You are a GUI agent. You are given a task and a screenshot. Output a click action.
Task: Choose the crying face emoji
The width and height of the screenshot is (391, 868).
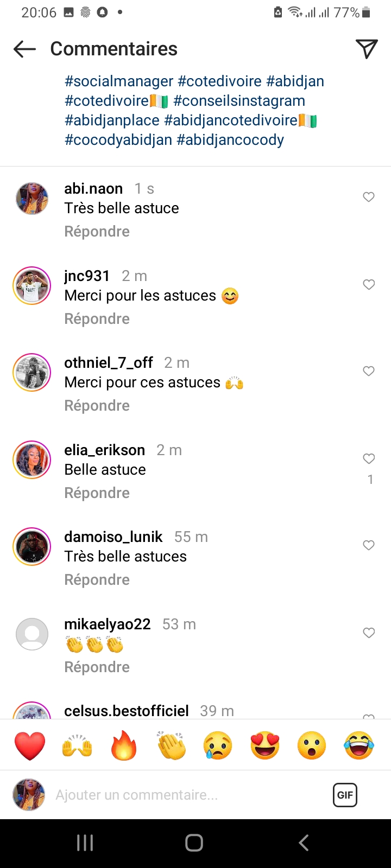pyautogui.click(x=218, y=745)
